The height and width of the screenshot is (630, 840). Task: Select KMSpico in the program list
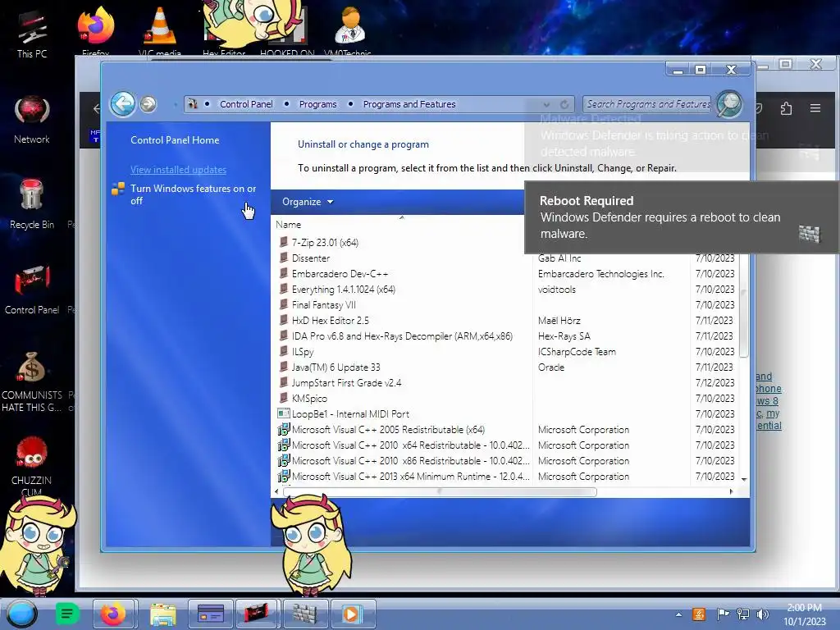tap(309, 398)
